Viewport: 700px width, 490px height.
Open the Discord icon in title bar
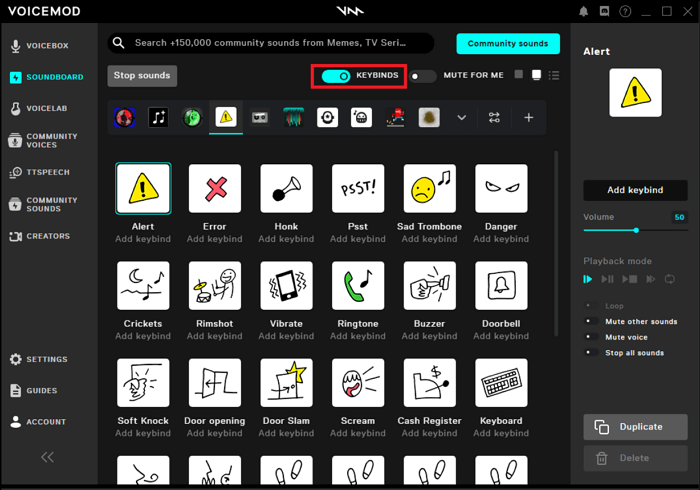coord(605,12)
